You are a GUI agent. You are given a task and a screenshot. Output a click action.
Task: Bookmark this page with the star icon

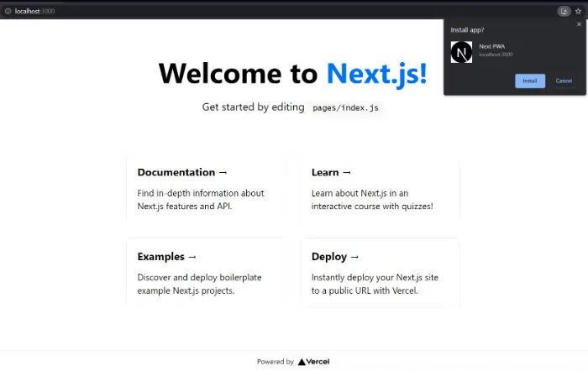click(x=578, y=11)
